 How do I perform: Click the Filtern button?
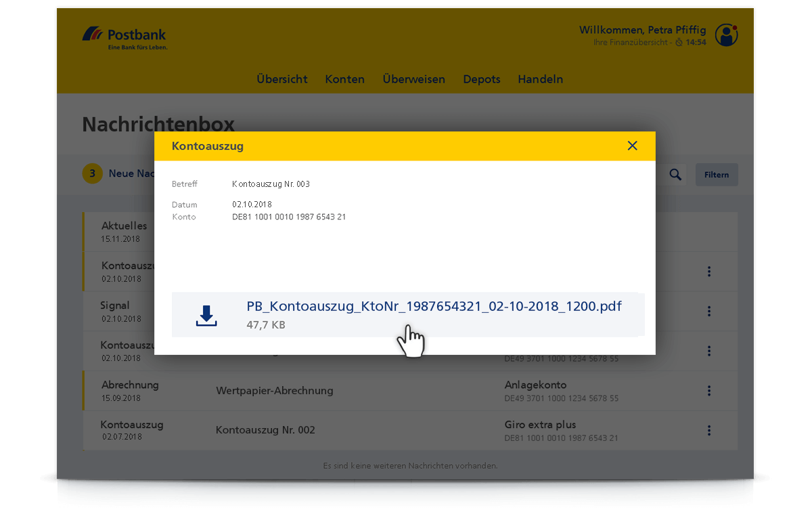click(717, 174)
